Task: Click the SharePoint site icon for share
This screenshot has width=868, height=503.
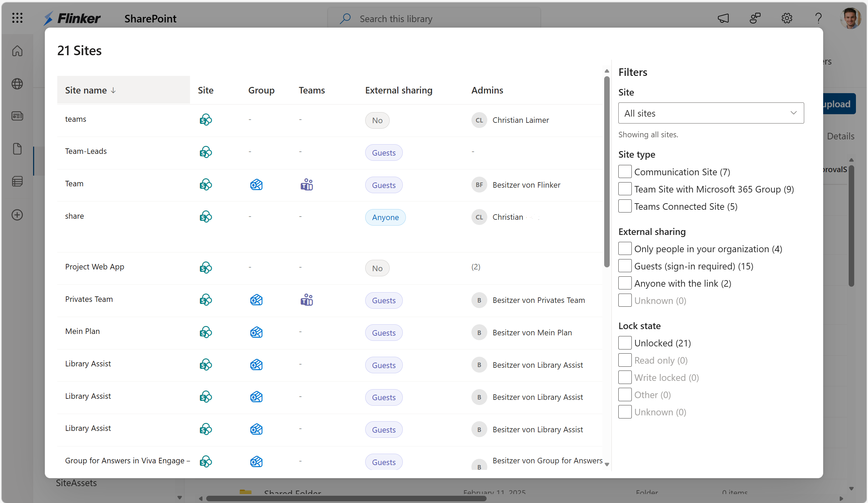Action: [205, 217]
